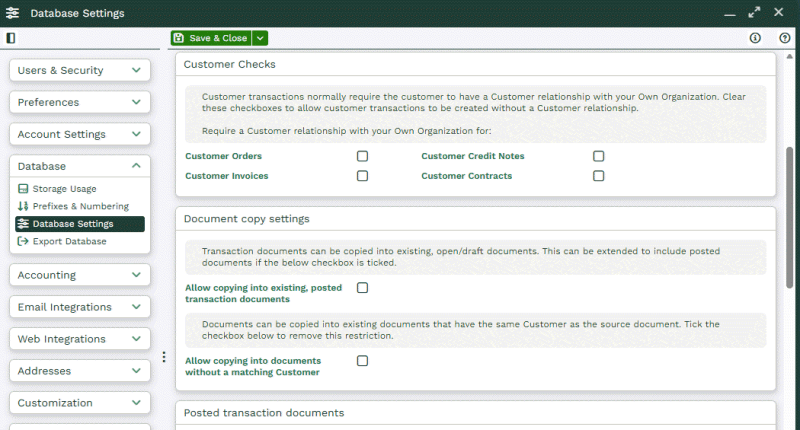Enable Customer Orders checkbox
Screen dimensions: 800x430
pyautogui.click(x=362, y=156)
